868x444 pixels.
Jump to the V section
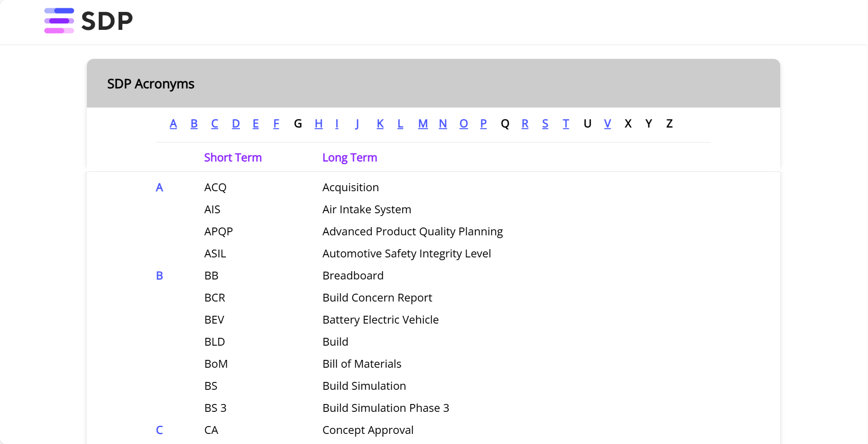[607, 124]
